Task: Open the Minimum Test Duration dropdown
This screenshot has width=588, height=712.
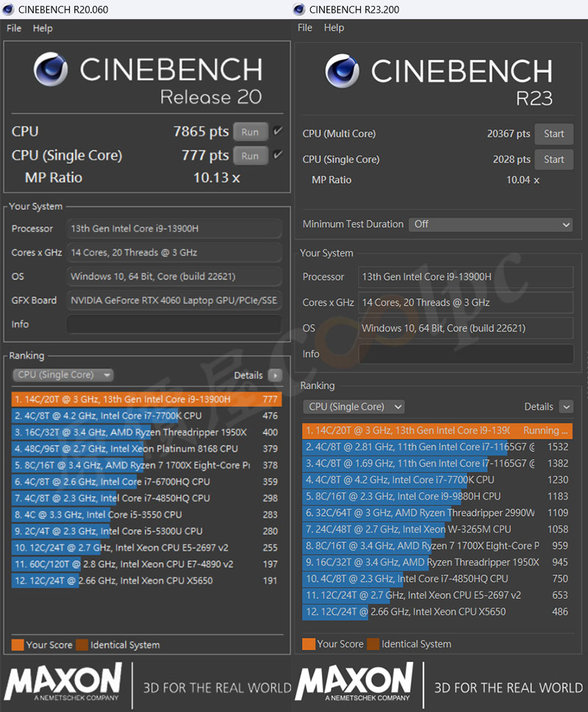Action: (490, 224)
